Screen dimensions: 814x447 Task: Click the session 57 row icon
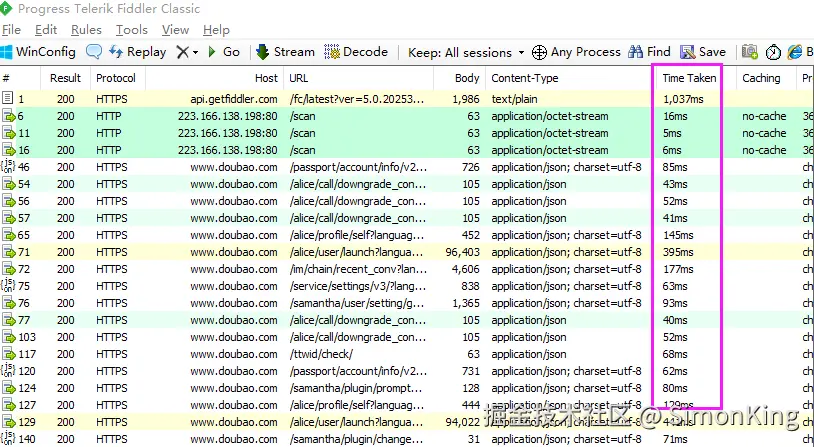pyautogui.click(x=8, y=219)
